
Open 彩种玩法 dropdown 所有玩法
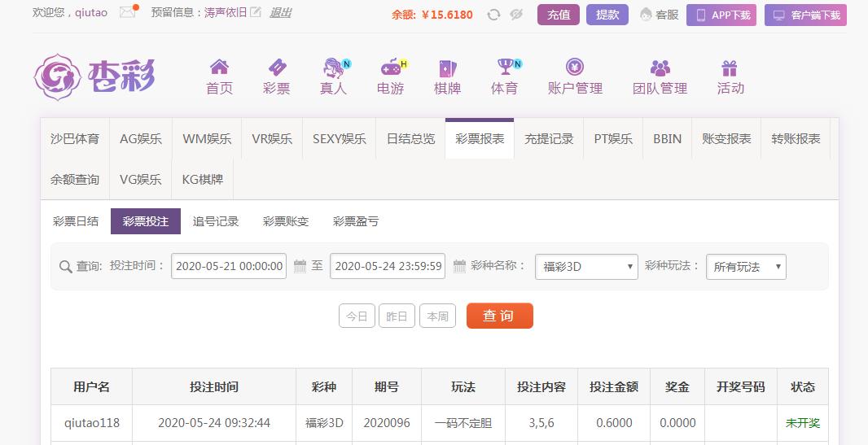tap(746, 267)
